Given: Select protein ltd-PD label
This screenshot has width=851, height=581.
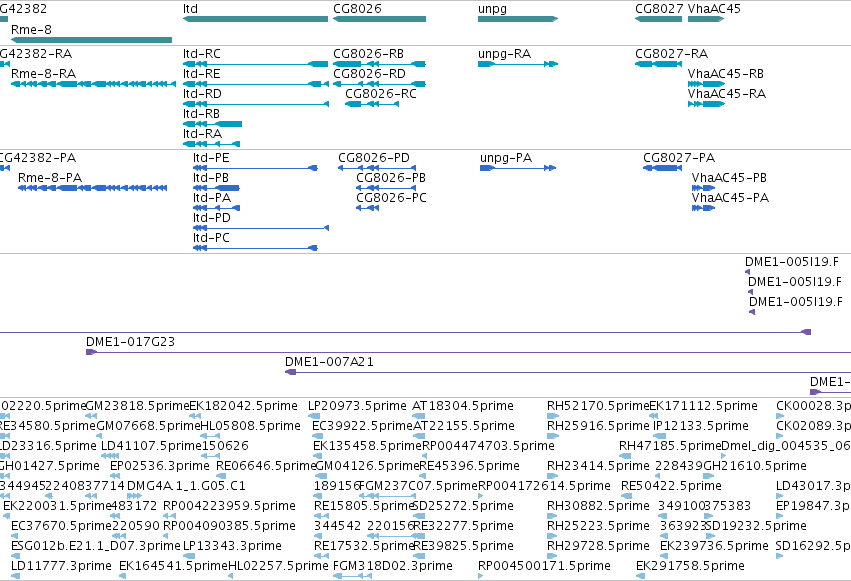Looking at the screenshot, I should (x=212, y=218).
